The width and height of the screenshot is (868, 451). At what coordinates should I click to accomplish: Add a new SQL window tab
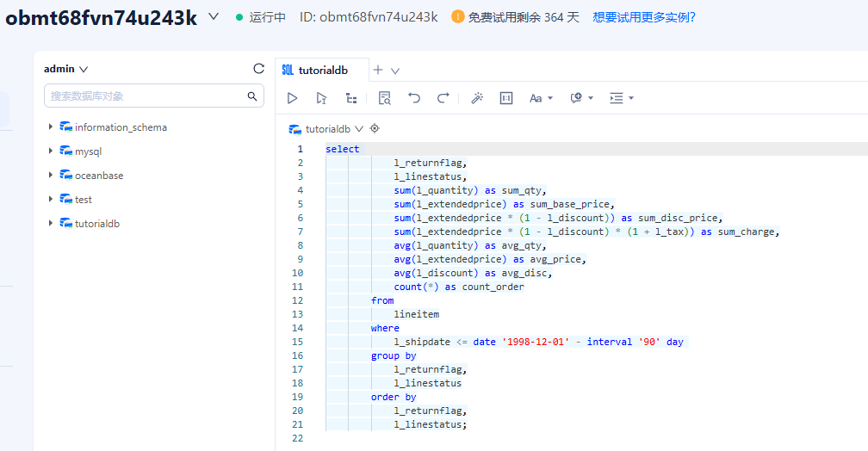[378, 70]
